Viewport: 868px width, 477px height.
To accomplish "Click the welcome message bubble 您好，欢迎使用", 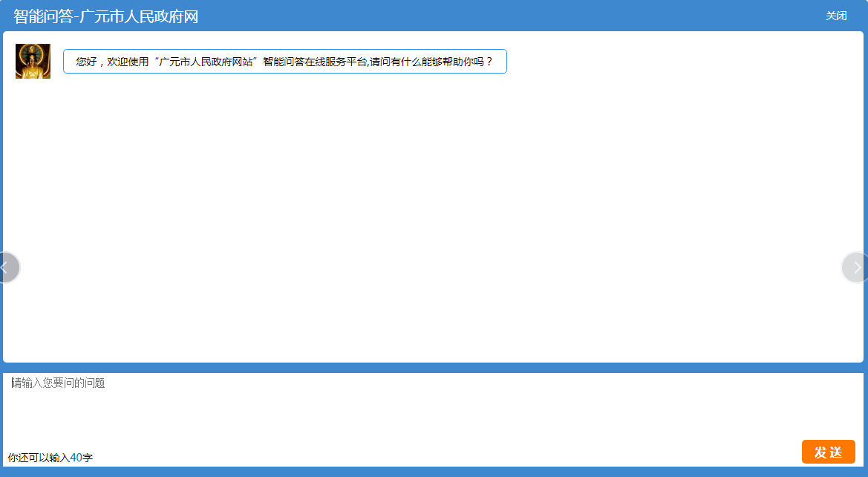I will pyautogui.click(x=284, y=62).
